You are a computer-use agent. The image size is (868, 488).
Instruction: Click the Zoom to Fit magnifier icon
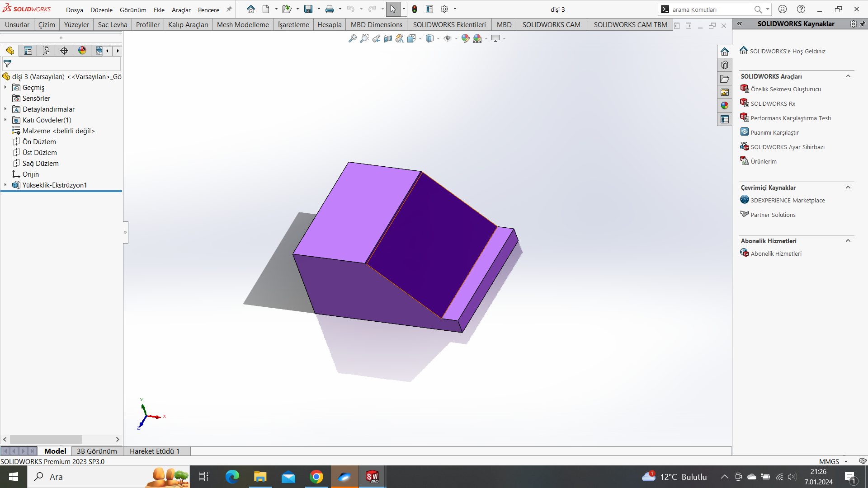353,39
